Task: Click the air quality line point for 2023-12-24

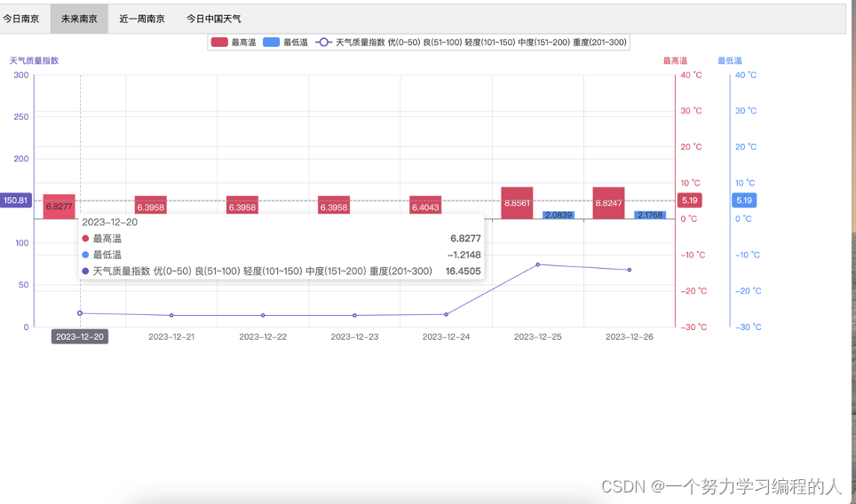Action: (446, 315)
